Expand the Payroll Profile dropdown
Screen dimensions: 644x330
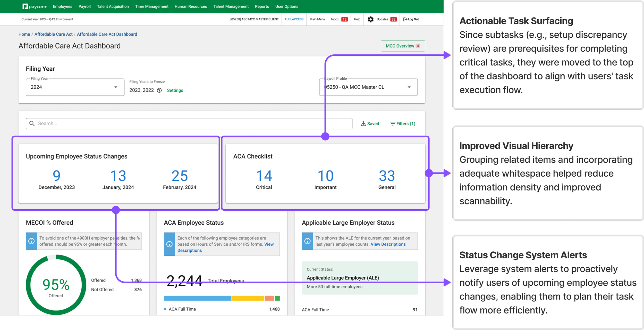click(409, 87)
